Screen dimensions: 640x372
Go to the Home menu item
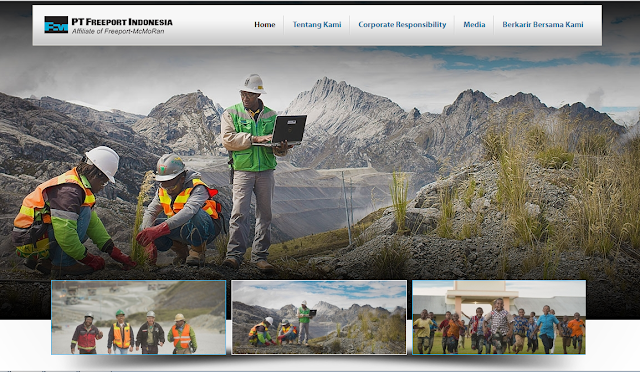click(x=264, y=25)
